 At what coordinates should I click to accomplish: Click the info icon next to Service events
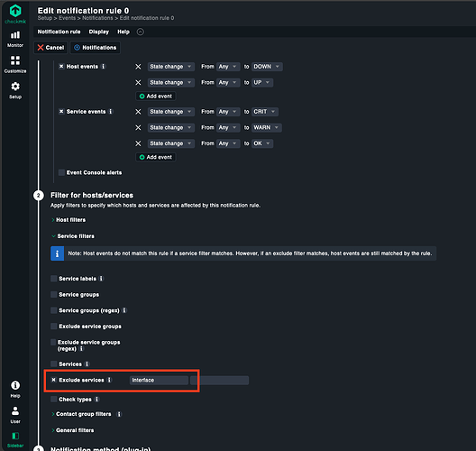click(111, 112)
